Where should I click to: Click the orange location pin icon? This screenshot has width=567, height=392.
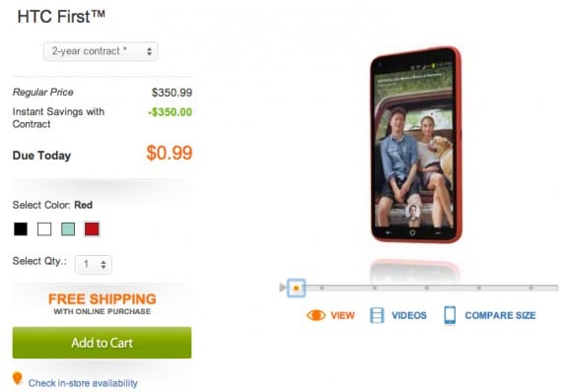tap(18, 378)
